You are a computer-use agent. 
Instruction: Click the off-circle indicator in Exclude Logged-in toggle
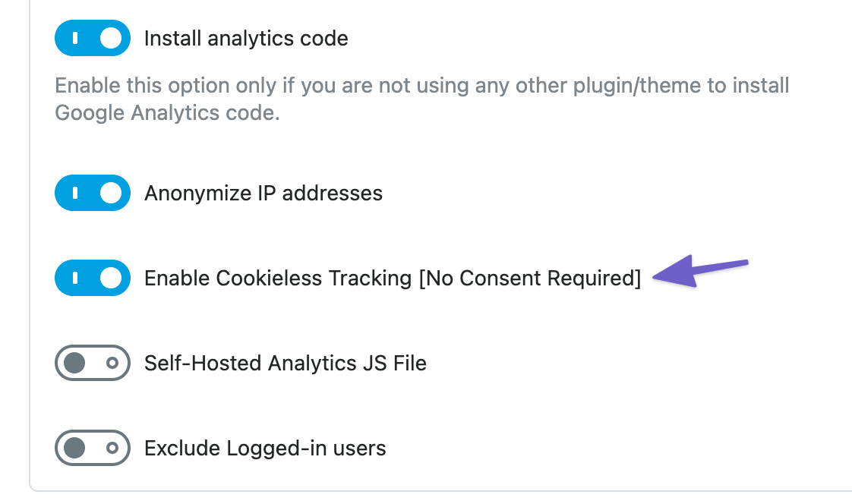coord(112,448)
